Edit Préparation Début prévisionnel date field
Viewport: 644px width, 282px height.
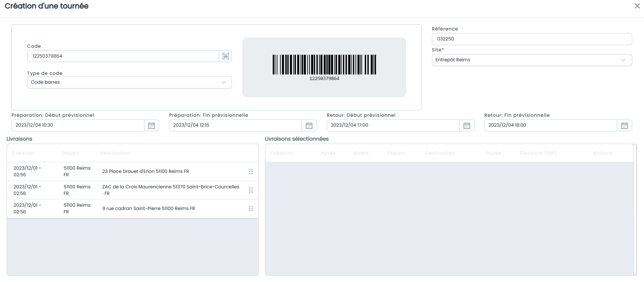click(78, 125)
